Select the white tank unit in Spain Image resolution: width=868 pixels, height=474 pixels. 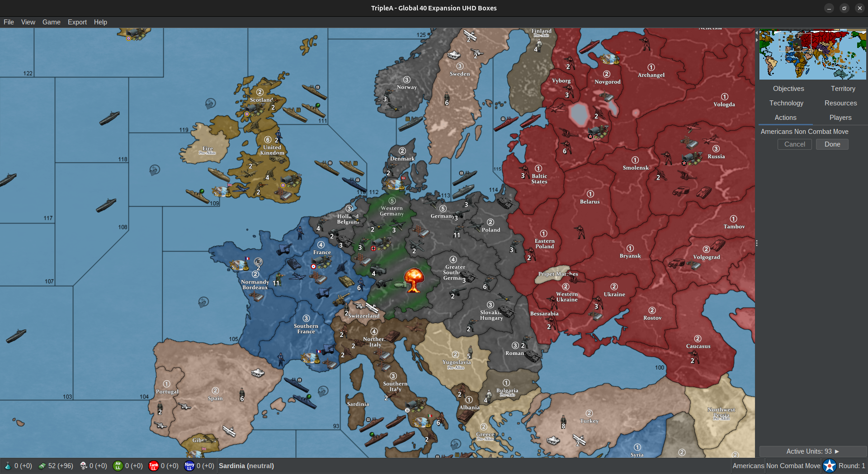(257, 373)
